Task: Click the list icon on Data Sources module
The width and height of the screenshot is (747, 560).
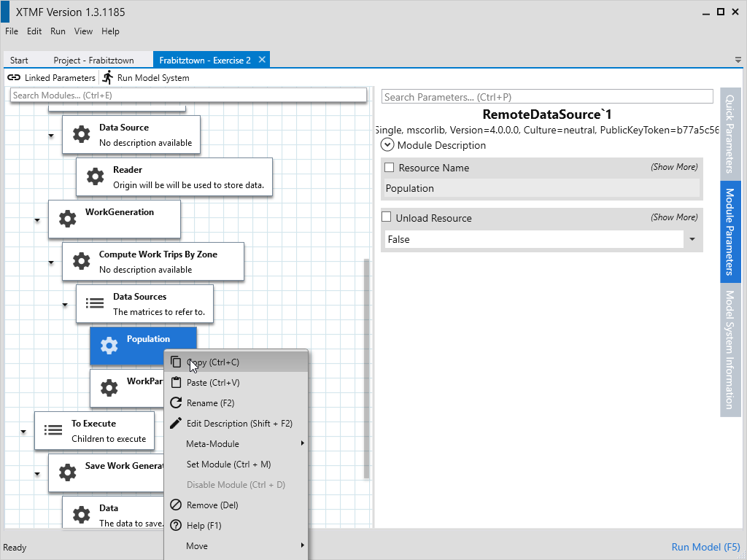Action: (x=95, y=303)
